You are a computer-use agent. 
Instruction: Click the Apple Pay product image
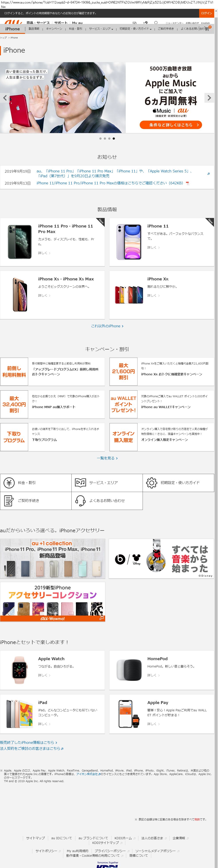[x=129, y=714]
